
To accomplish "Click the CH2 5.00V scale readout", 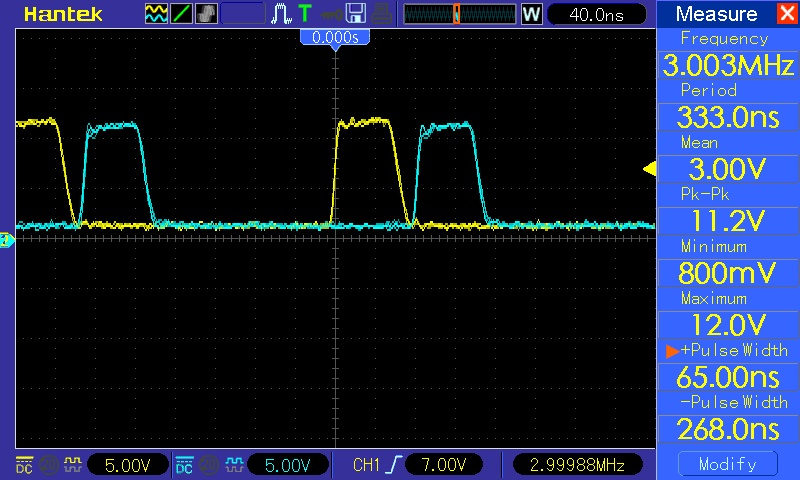I will click(x=288, y=465).
